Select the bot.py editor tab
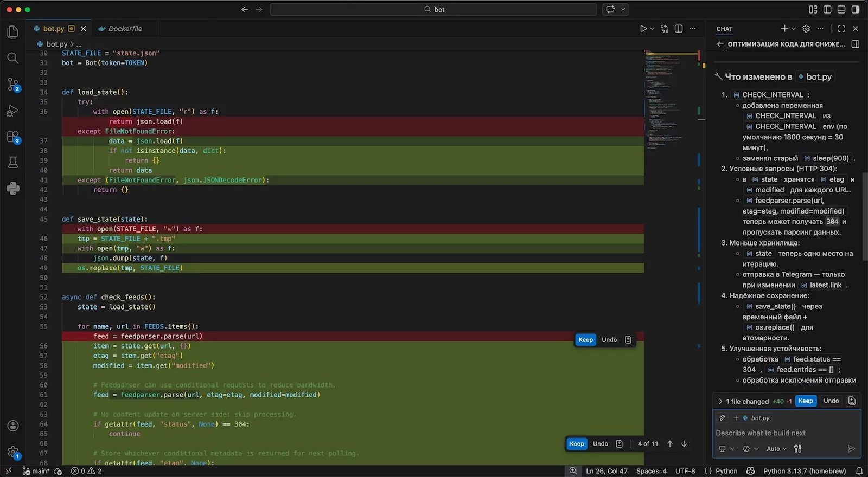Screen dimensions: 868x477 (53, 29)
